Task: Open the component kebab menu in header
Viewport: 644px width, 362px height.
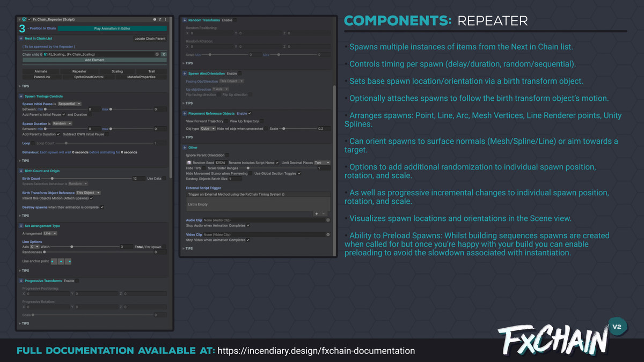Action: point(165,19)
